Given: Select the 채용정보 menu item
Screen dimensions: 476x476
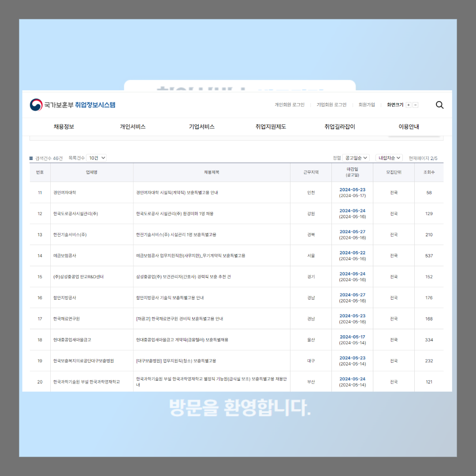Looking at the screenshot, I should click(x=64, y=126).
